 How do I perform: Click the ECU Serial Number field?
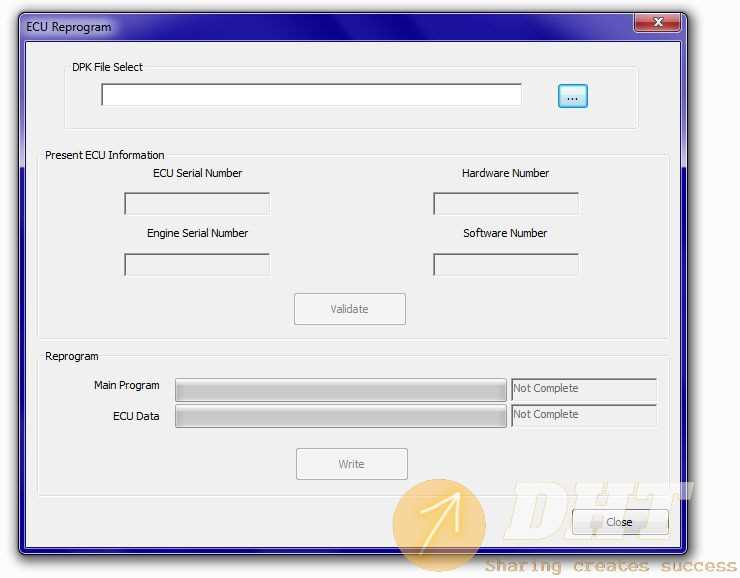pyautogui.click(x=197, y=203)
